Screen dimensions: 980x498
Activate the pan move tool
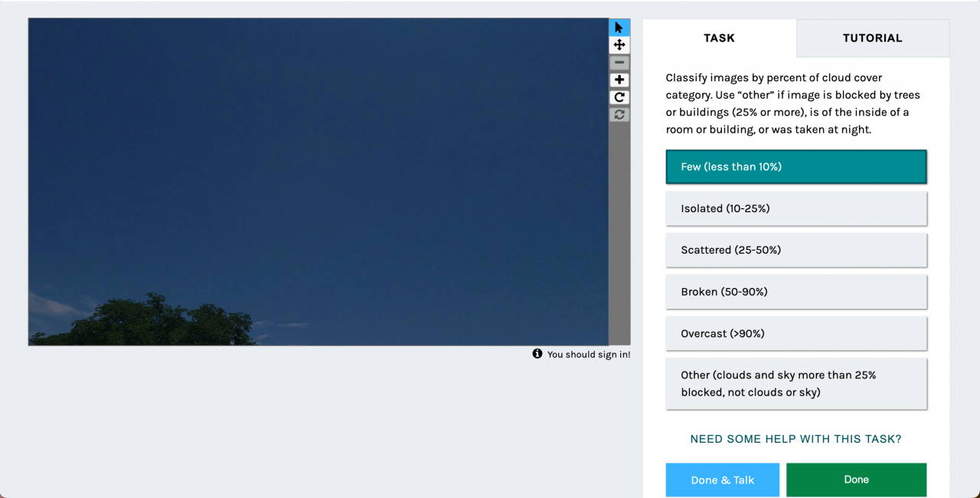tap(619, 45)
